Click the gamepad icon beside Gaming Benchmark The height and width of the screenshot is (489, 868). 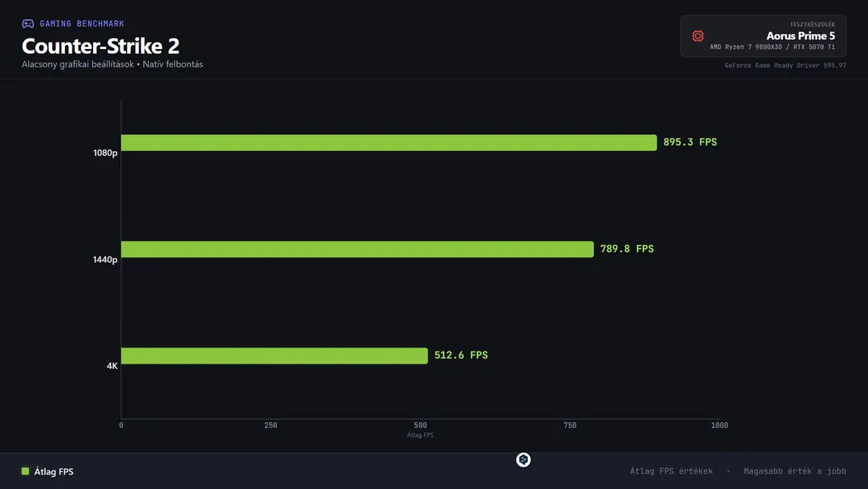click(27, 24)
